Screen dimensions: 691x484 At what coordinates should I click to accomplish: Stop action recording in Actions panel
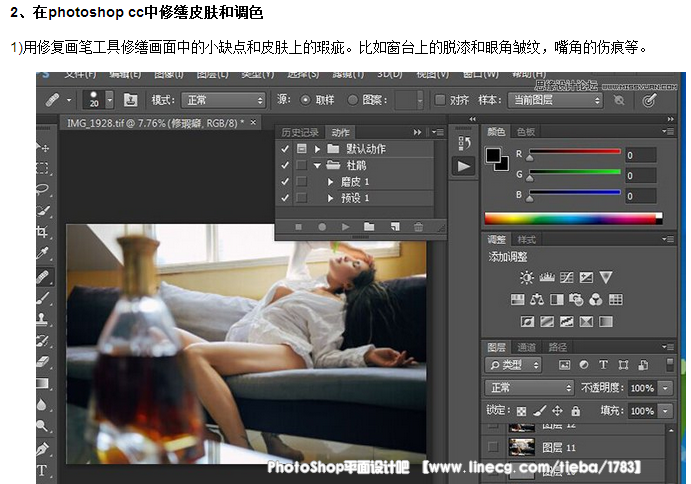pyautogui.click(x=298, y=227)
